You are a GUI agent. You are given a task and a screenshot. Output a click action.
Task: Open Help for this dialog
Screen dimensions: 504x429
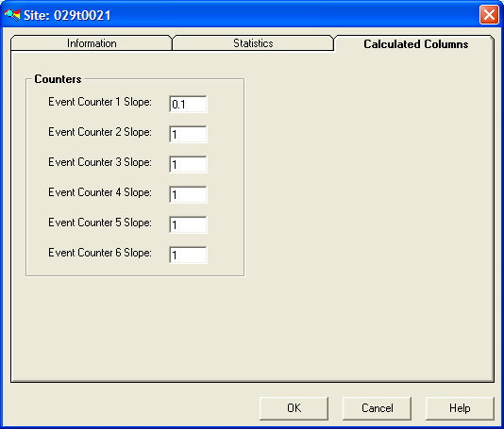coord(460,408)
